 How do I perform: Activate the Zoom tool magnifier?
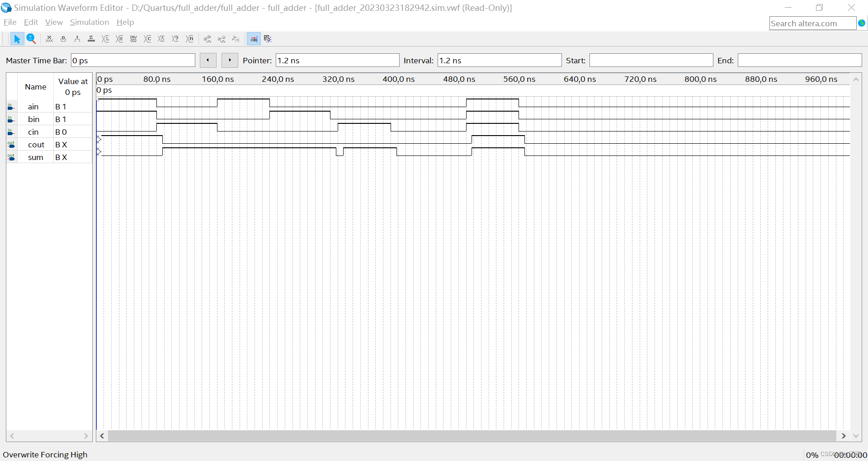point(31,39)
